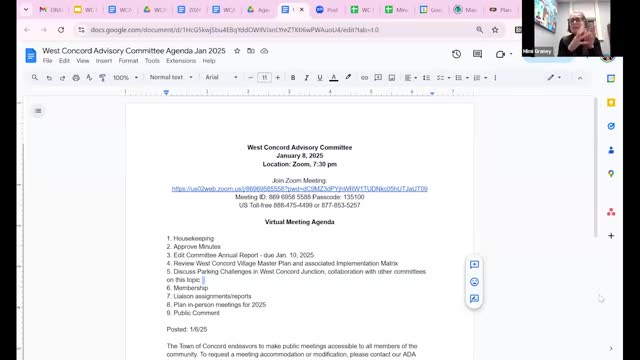Viewport: 640px width, 360px height.
Task: Run spelling and grammar check
Action: point(89,78)
